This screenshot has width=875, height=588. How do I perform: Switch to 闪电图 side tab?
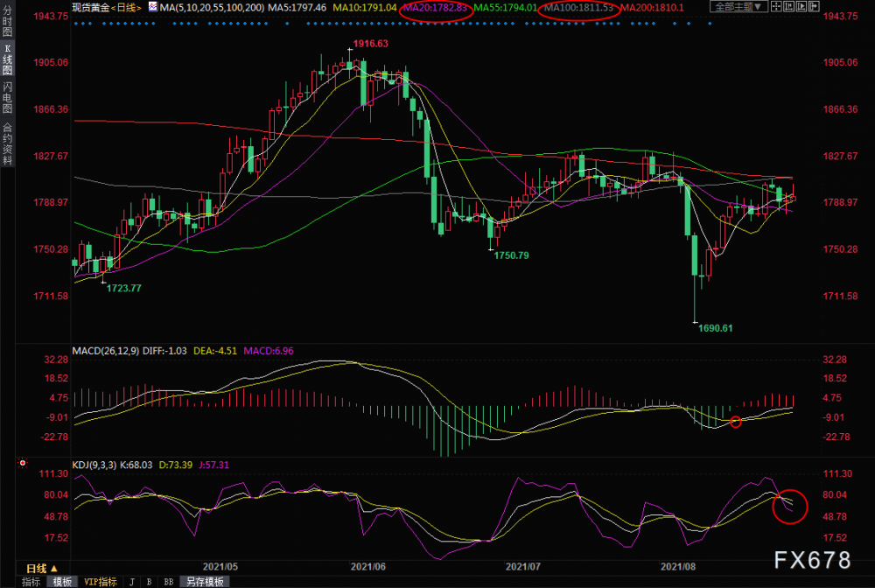point(7,98)
